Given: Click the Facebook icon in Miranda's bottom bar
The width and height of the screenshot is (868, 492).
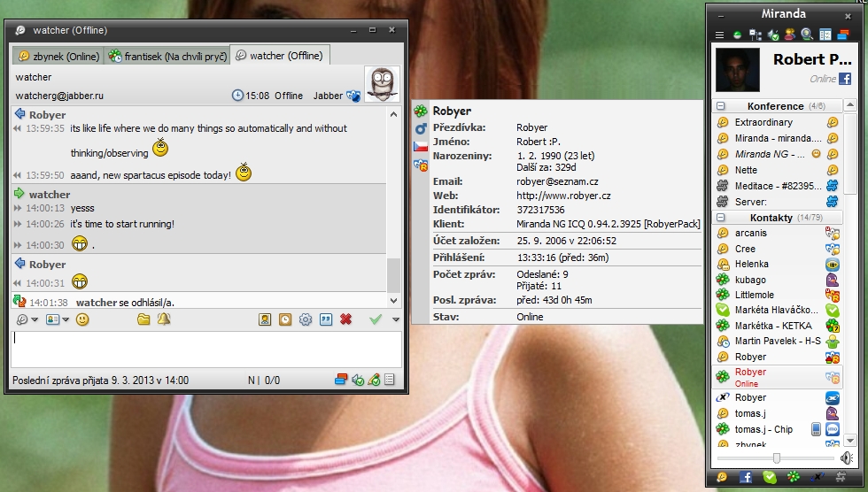Looking at the screenshot, I should [x=745, y=477].
